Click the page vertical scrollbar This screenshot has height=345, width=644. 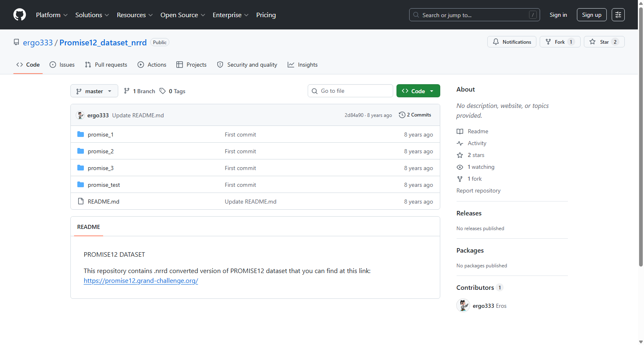pos(641,135)
